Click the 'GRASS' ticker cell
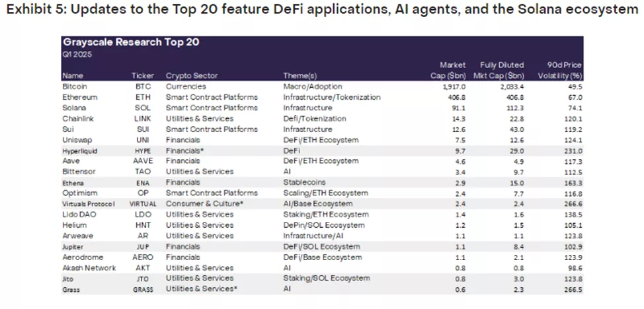 [x=143, y=289]
